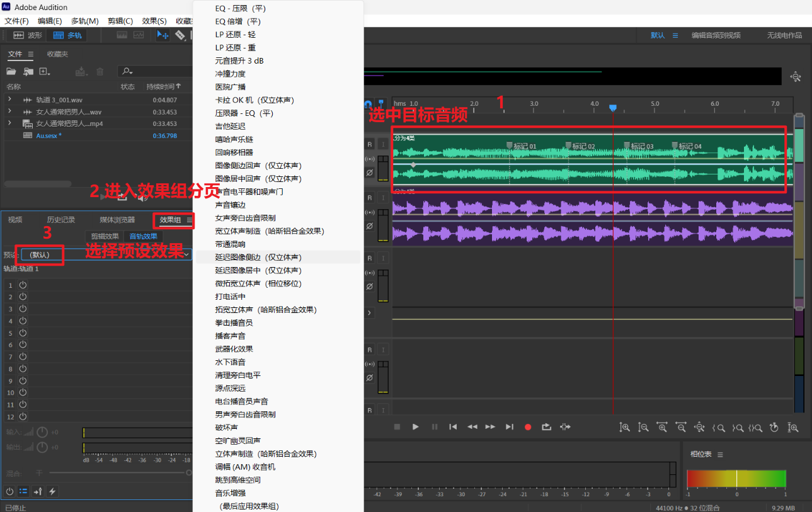Open the 效果组 panel menu icon
The height and width of the screenshot is (512, 812).
click(190, 220)
